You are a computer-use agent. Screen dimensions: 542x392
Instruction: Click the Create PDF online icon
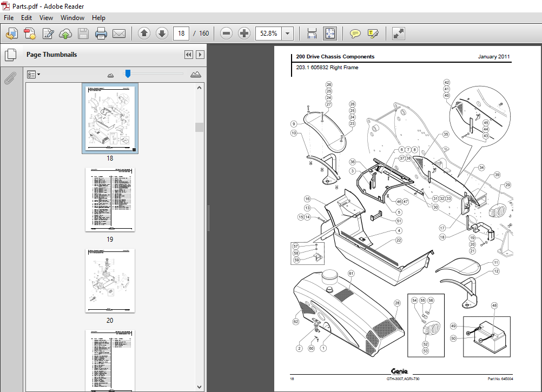(12, 34)
